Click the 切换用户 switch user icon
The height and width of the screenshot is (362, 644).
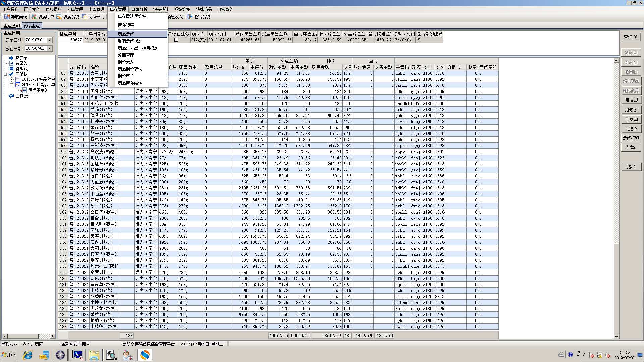tap(34, 17)
